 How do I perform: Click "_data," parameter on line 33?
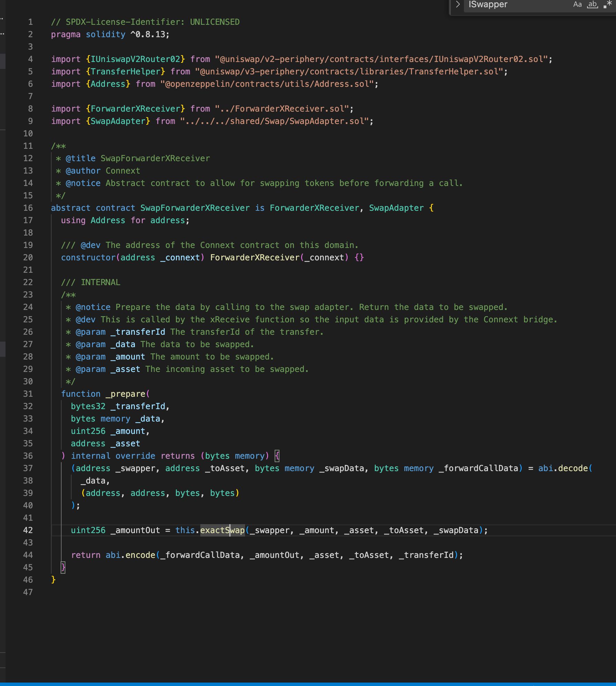coord(150,419)
